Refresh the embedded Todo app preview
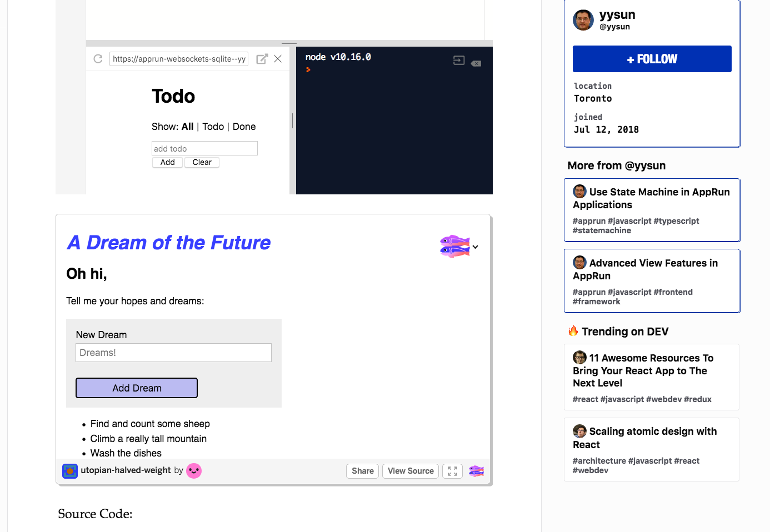The width and height of the screenshot is (770, 532). tap(98, 58)
